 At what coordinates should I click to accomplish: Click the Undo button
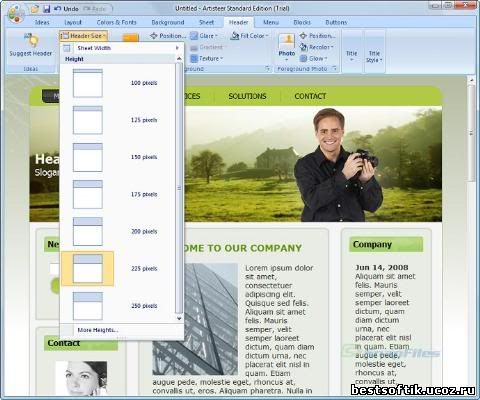click(x=66, y=9)
